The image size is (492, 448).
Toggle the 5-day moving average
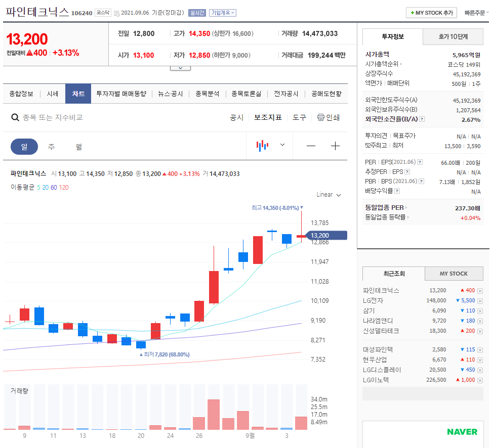pyautogui.click(x=38, y=188)
